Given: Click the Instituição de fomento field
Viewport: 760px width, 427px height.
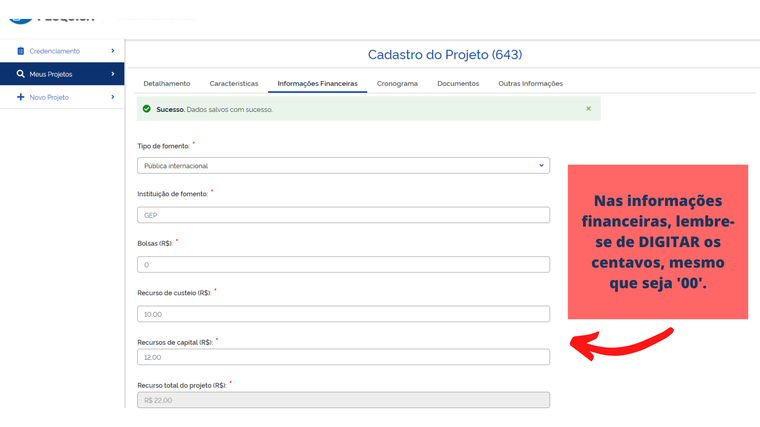Looking at the screenshot, I should tap(343, 215).
